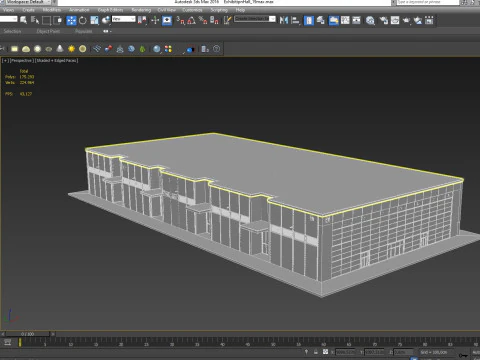Screen dimensions: 480x360
Task: Toggle the Selection Lock padlock
Action: (315, 352)
